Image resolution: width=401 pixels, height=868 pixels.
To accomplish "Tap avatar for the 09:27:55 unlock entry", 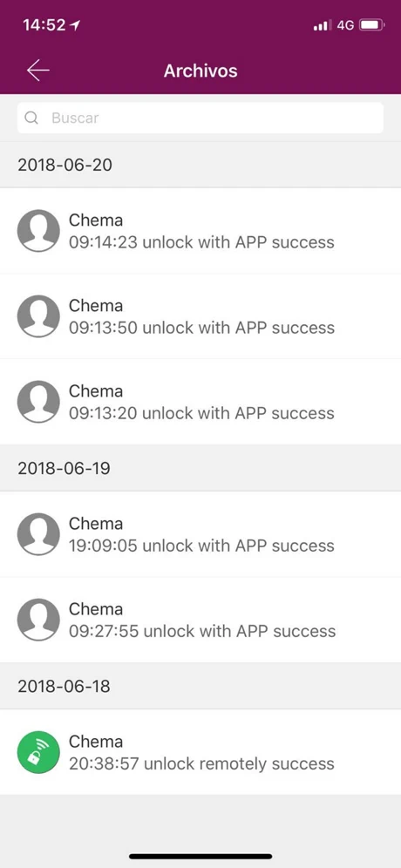I will click(x=38, y=620).
